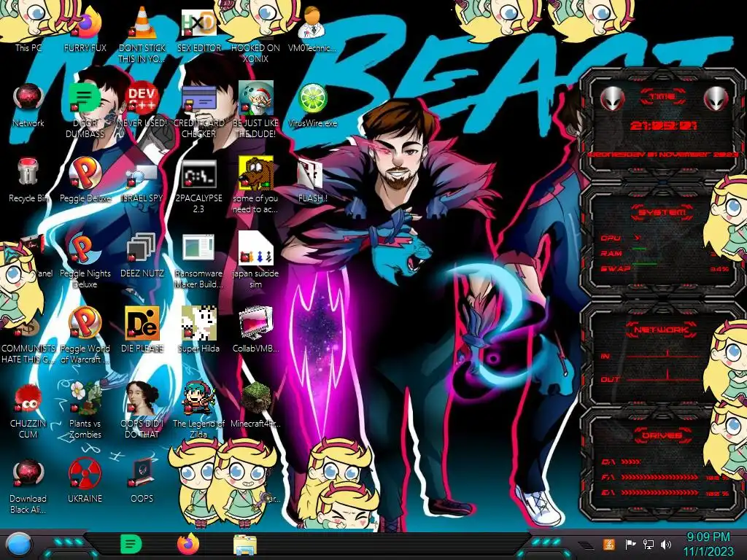Open the FLASH ! desktop shortcut
Screen dimensions: 747x560
312,180
